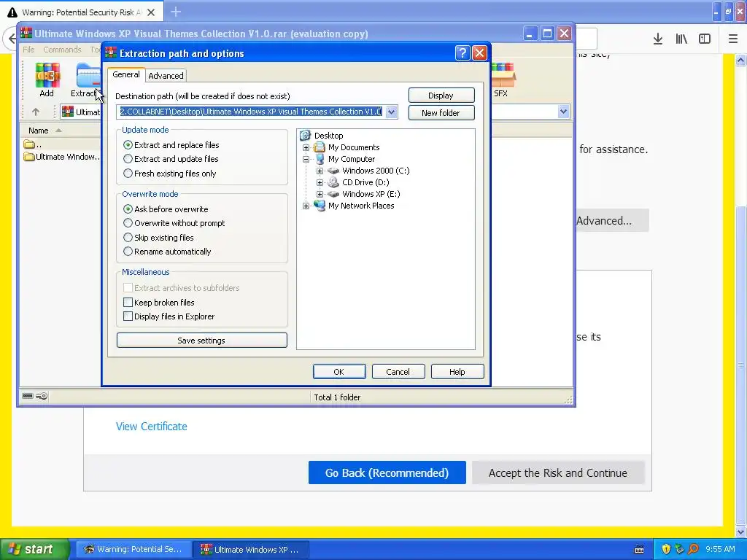Select the CD Drive (D:) disc icon
747x560 pixels.
click(x=333, y=182)
